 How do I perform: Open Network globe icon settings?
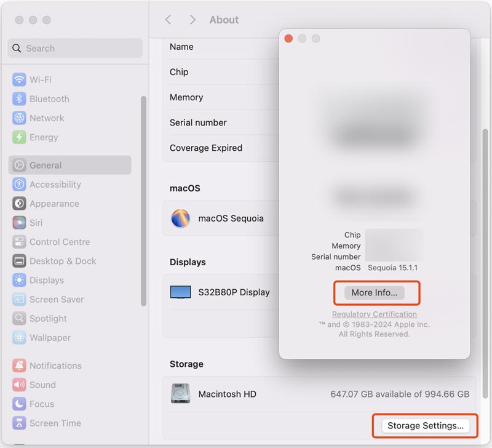(19, 118)
